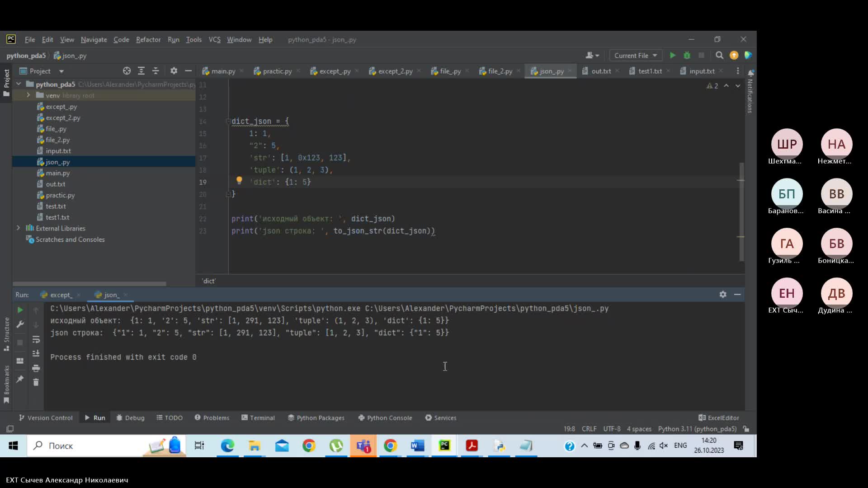Print the Run console output

36,368
